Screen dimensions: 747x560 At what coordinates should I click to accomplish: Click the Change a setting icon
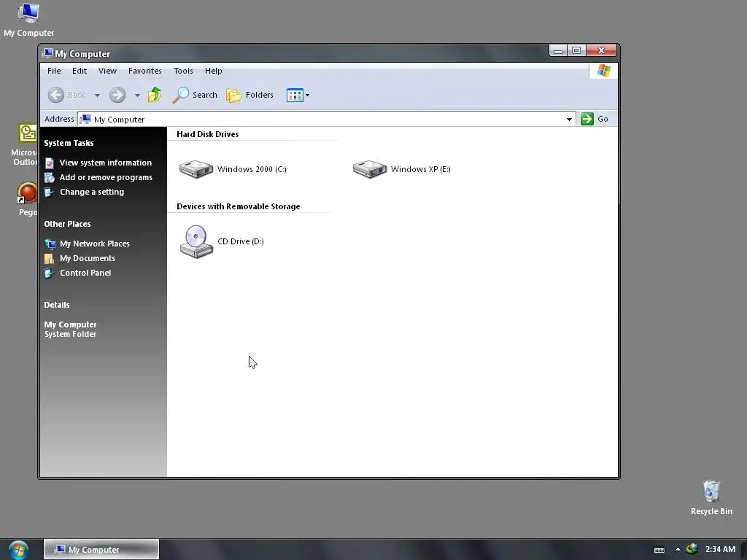coord(49,192)
